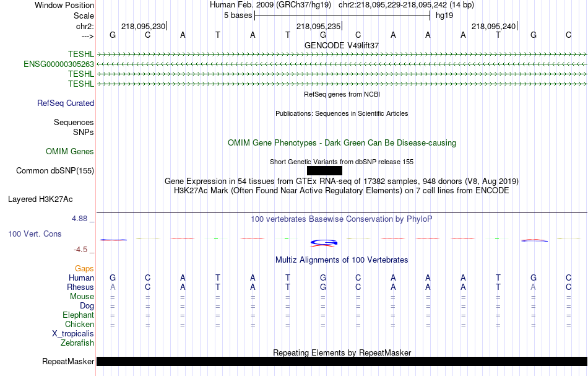The height and width of the screenshot is (376, 588).
Task: Click Repeating Elements by RepeatMasker title
Action: point(342,353)
